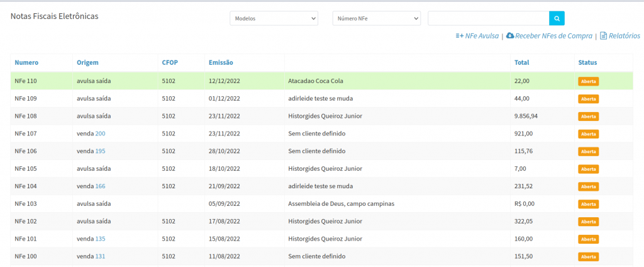This screenshot has width=644, height=267.
Task: Sort by the Emissão column header
Action: (x=221, y=62)
